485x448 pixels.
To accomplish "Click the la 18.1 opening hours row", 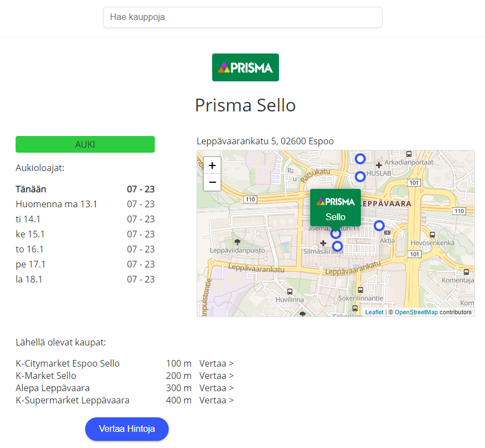I will pyautogui.click(x=85, y=279).
